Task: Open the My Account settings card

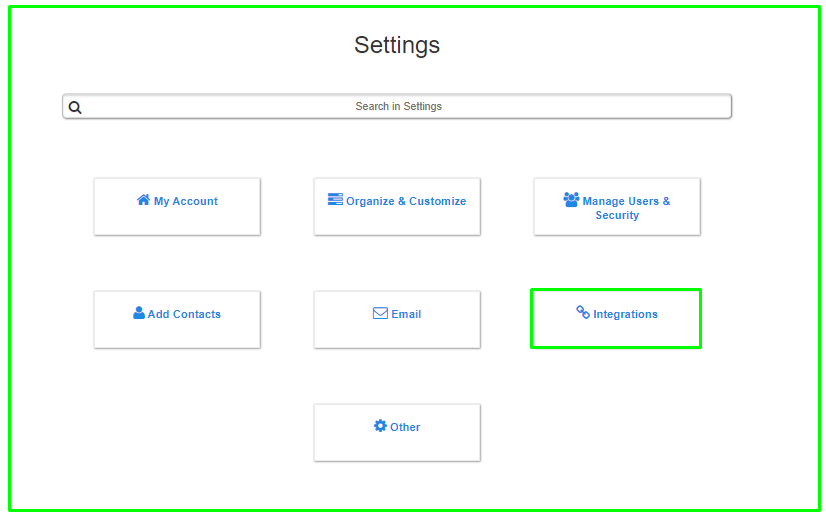Action: pos(177,207)
